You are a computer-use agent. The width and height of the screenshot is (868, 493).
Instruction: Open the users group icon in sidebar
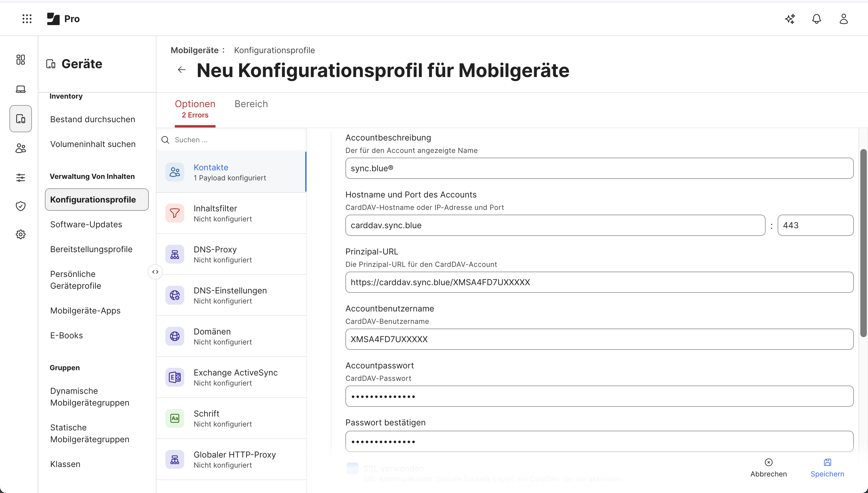click(21, 148)
